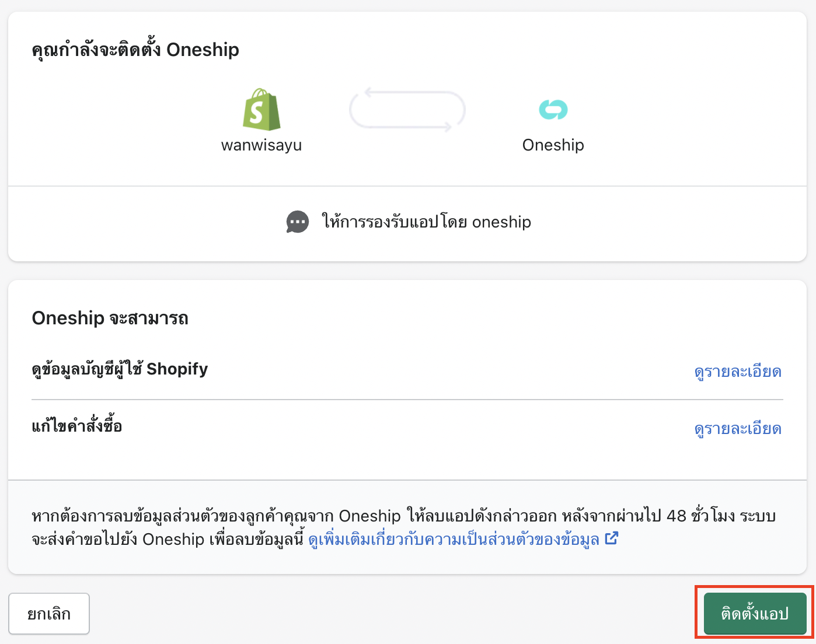Image resolution: width=816 pixels, height=644 pixels.
Task: Click the Oneship label under the logo
Action: coord(553,145)
